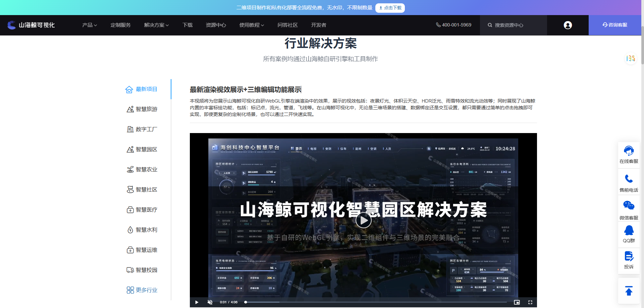This screenshot has height=308, width=644.
Task: Click the 智慧运维 sidebar icon
Action: 130,250
